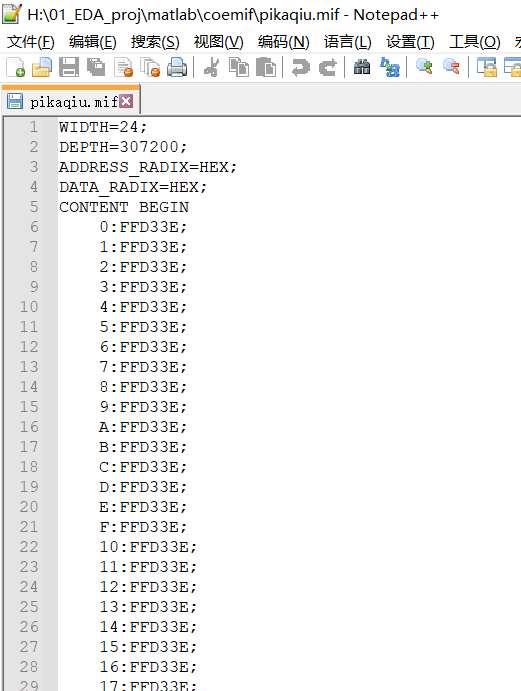
Task: Select the pikaqiu.mif tab
Action: tap(71, 101)
